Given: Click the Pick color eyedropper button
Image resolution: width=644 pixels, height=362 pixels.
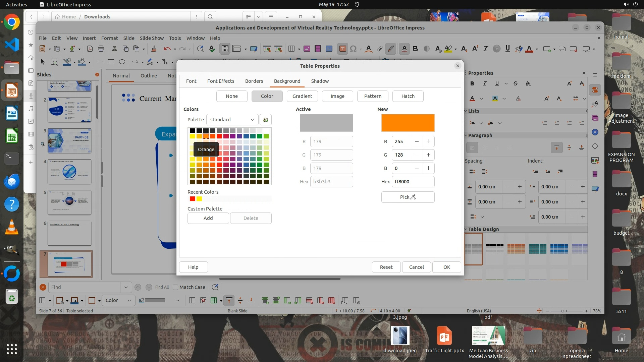Looking at the screenshot, I should [408, 197].
